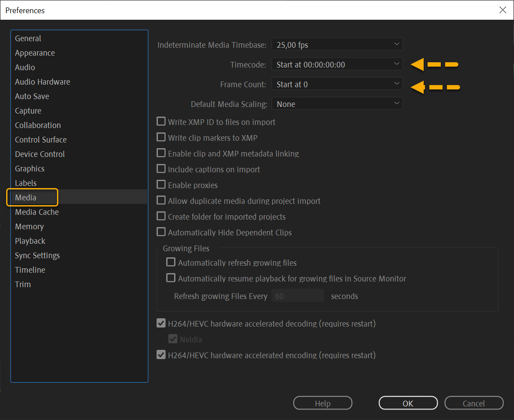Check Write clip markers to XMP
Viewport: 514px width, 420px height.
pos(161,137)
